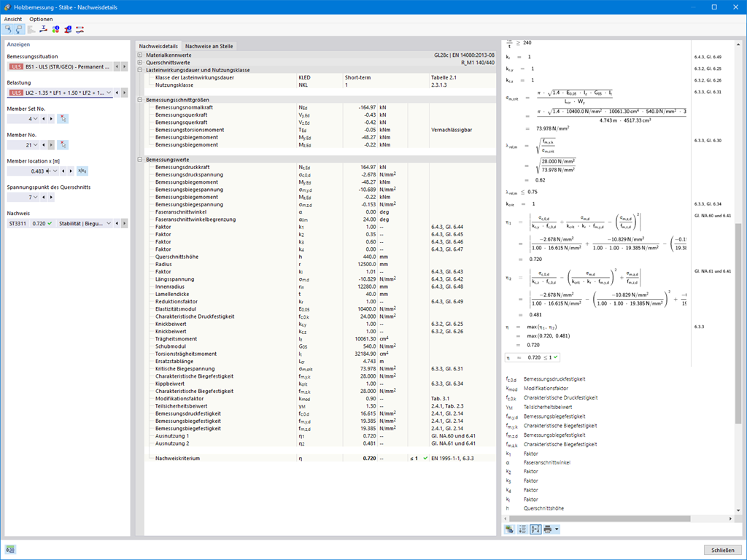Click the Short-term KLED value
747x560 pixels.
[x=357, y=77]
